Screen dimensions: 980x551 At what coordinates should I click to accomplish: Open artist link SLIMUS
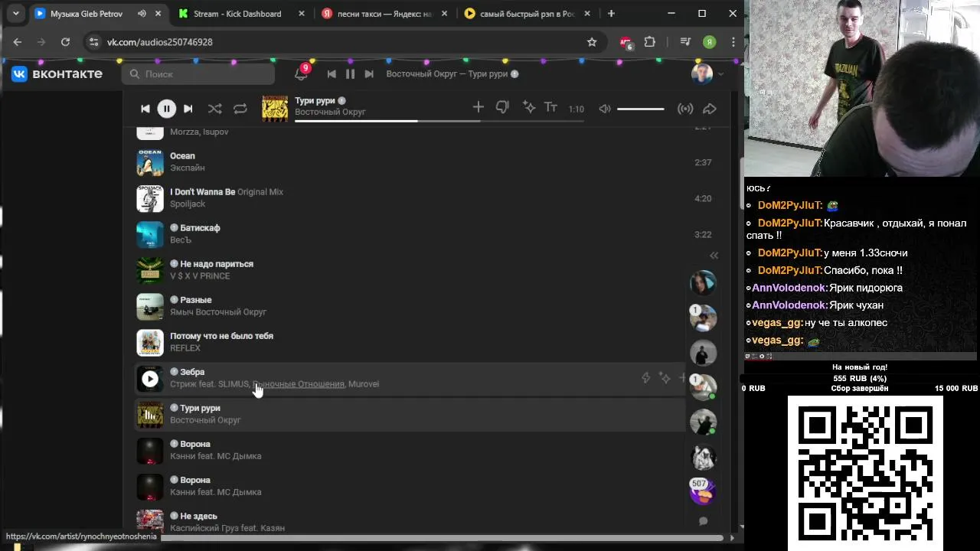click(x=234, y=384)
